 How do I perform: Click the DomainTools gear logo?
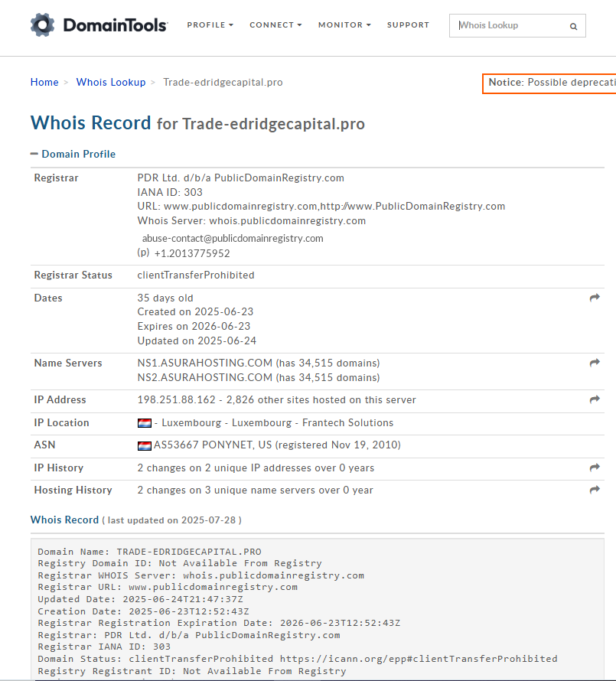coord(43,25)
